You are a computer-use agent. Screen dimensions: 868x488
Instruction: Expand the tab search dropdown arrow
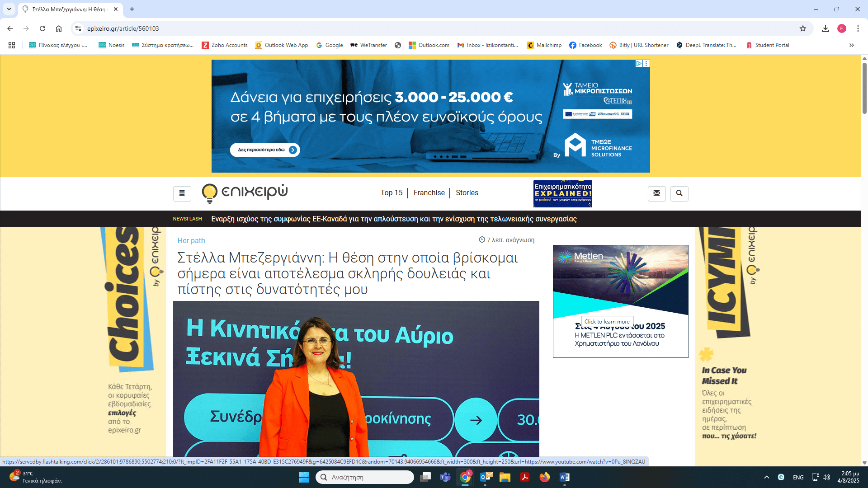[x=9, y=9]
